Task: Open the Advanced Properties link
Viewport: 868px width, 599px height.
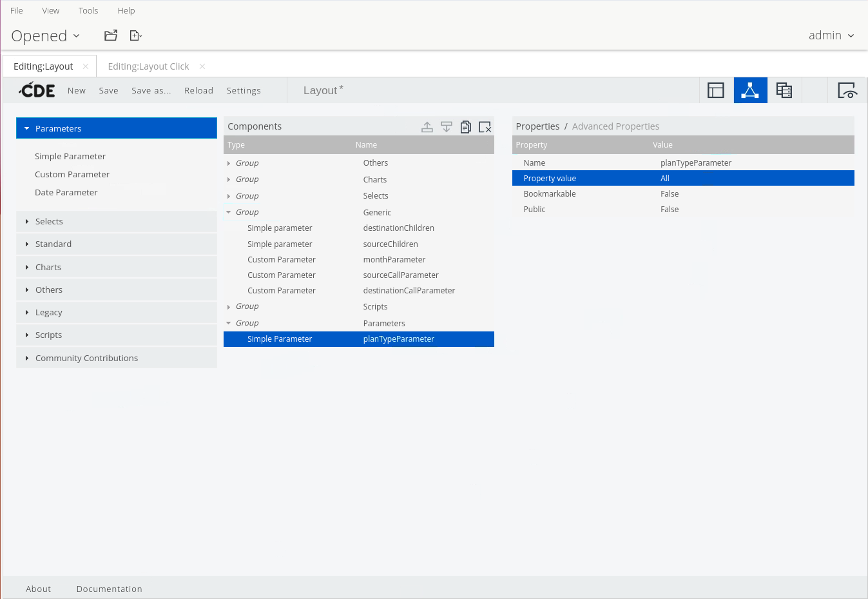Action: point(615,126)
